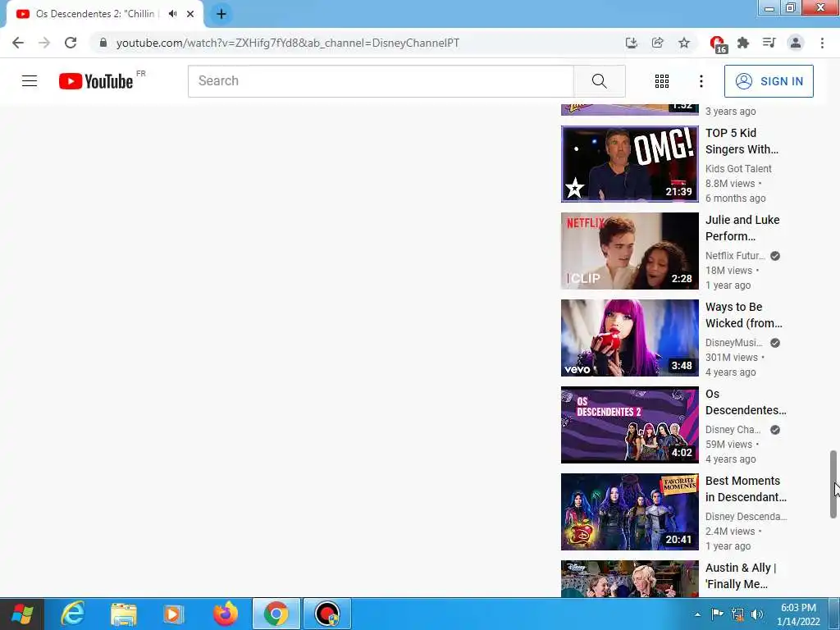
Task: Open the YouTube guide hamburger menu
Action: 30,81
